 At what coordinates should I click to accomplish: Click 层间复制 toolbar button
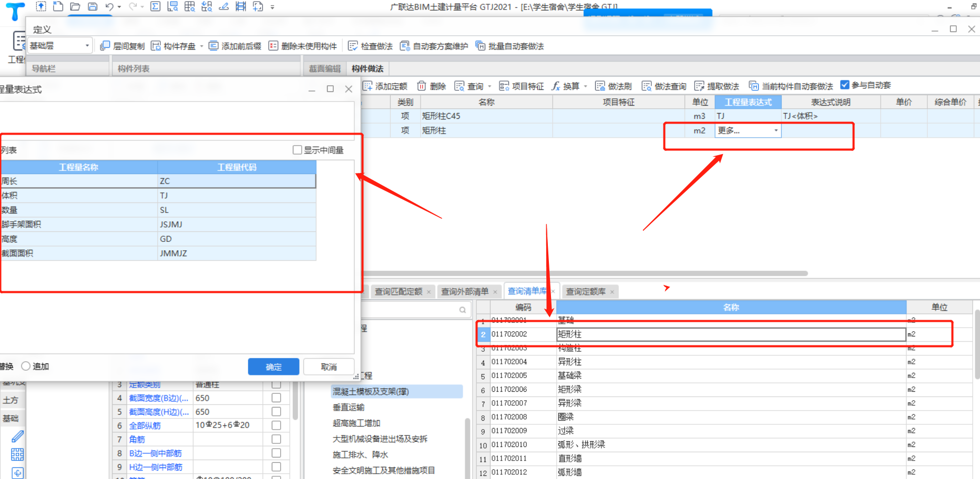(122, 46)
